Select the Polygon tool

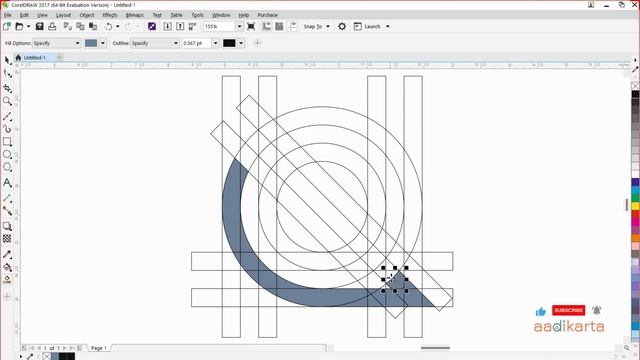click(7, 167)
